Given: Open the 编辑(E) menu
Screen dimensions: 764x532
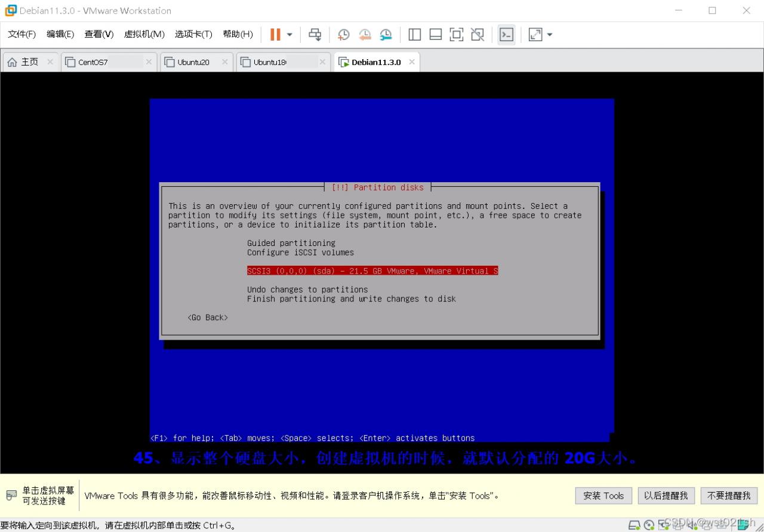Looking at the screenshot, I should tap(60, 34).
